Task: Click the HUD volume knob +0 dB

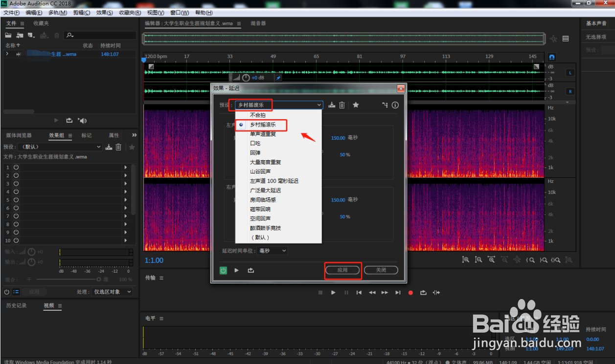Action: coord(246,78)
